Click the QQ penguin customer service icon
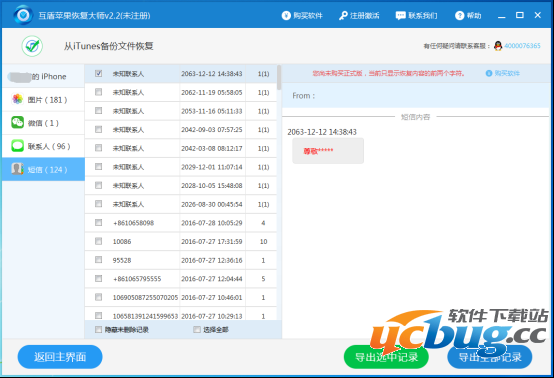Image resolution: width=554 pixels, height=378 pixels. 498,46
